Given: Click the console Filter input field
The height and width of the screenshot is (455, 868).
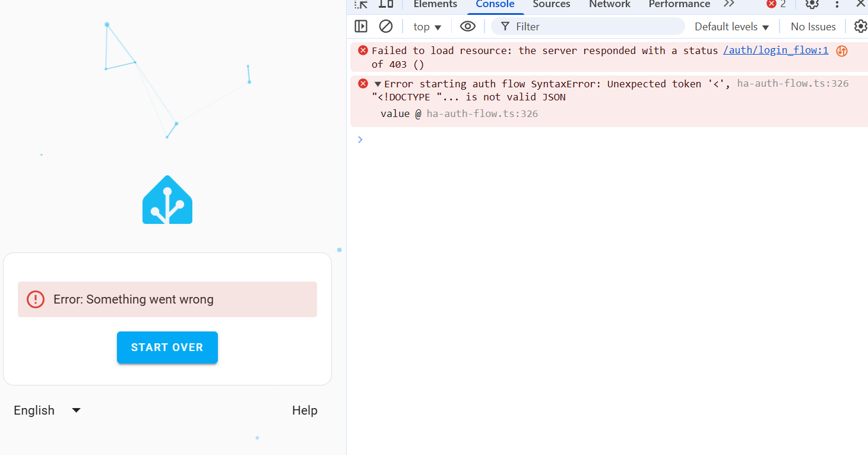Looking at the screenshot, I should [x=588, y=26].
